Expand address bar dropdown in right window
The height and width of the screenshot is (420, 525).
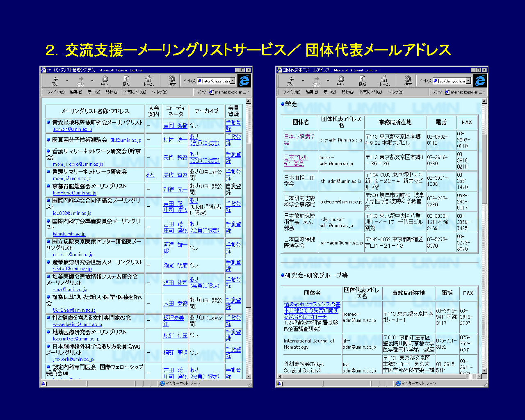click(x=468, y=81)
